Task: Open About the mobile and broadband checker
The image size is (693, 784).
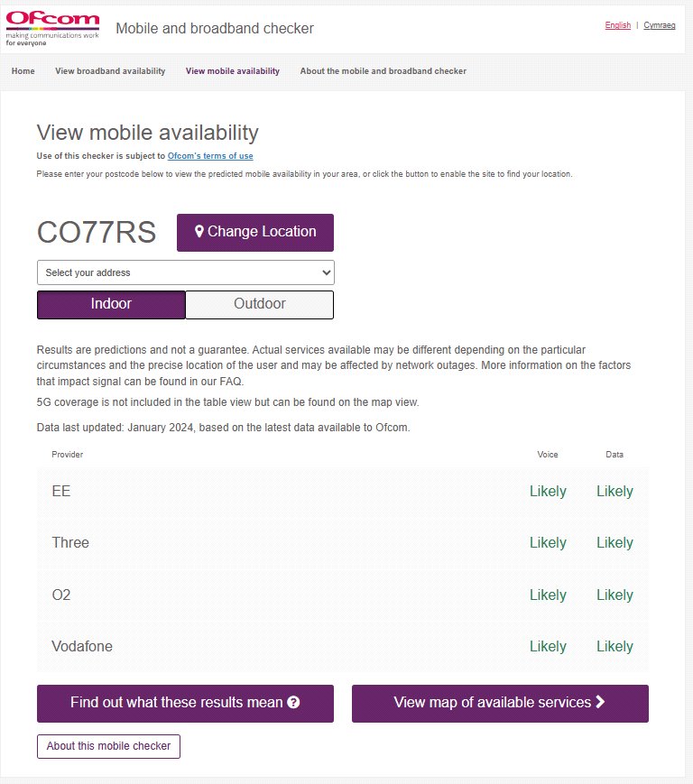Action: (x=383, y=71)
